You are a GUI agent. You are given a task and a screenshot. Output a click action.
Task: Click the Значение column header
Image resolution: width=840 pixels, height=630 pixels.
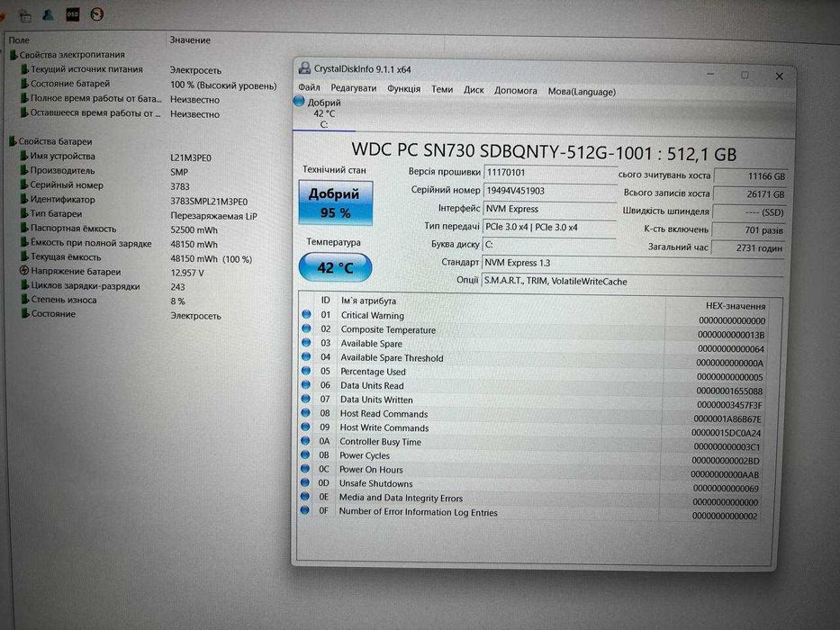(x=190, y=40)
